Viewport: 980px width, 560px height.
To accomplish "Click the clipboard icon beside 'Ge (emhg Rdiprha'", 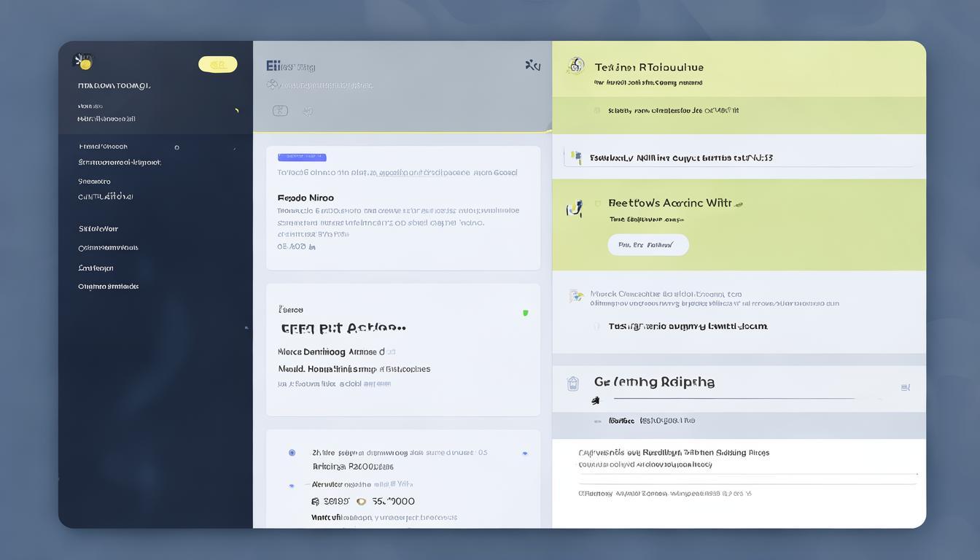I will [573, 383].
